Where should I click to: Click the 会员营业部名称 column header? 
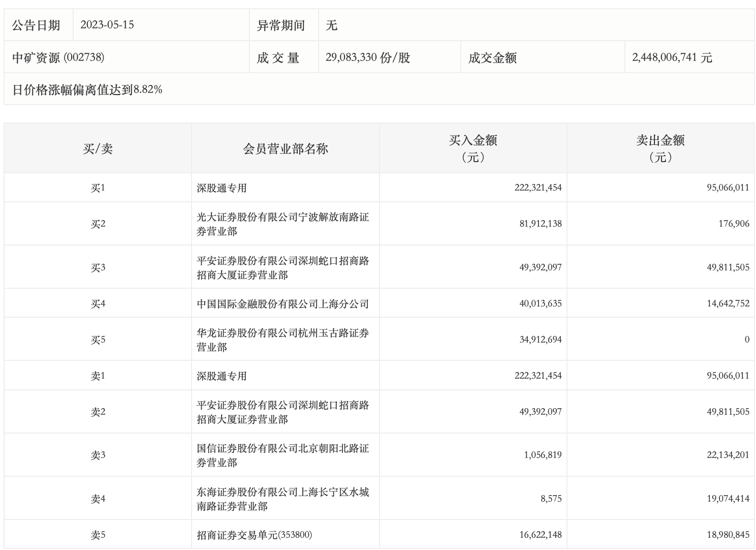[x=286, y=148]
